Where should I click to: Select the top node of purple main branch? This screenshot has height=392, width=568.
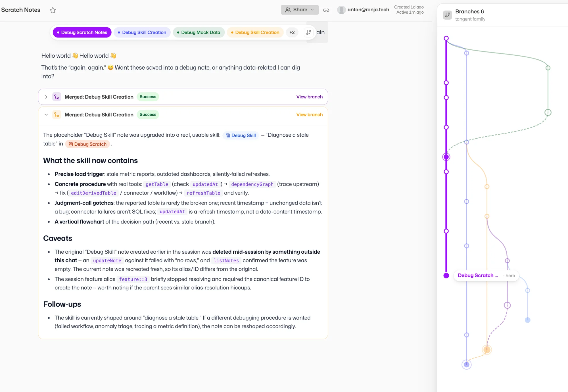click(x=446, y=38)
